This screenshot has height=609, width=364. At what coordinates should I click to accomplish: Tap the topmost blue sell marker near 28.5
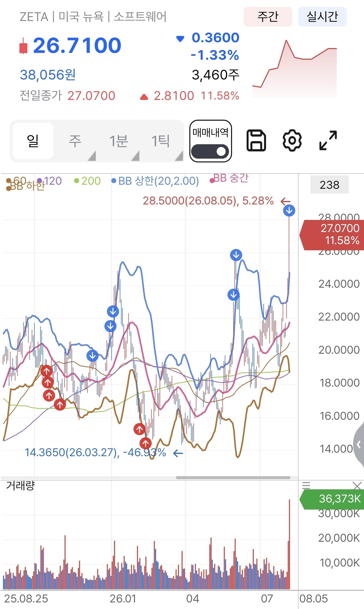coord(289,211)
